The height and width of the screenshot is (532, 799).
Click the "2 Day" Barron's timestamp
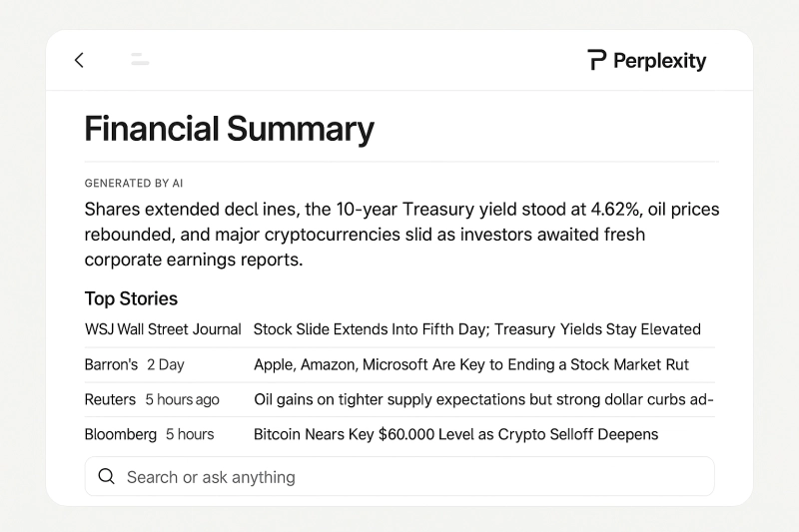click(166, 364)
